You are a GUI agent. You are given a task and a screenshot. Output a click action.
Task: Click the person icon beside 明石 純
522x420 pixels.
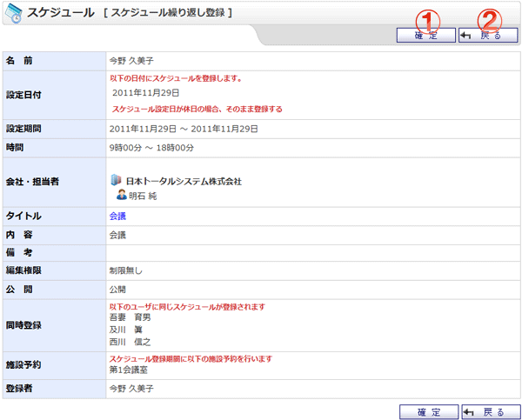pyautogui.click(x=121, y=196)
